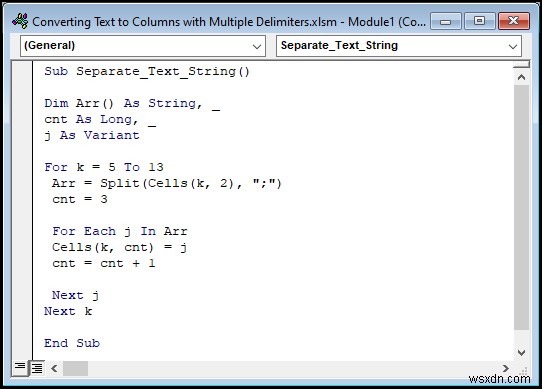
Task: Click the line 'Cells(k, cnt) = j'
Action: coord(120,247)
